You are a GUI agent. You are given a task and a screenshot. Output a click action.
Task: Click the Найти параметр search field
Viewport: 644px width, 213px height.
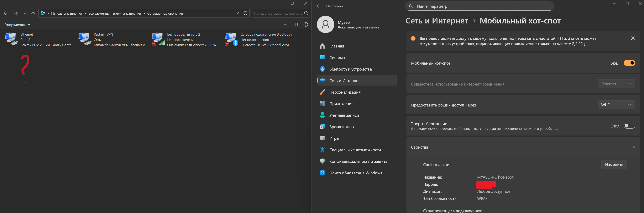(x=479, y=6)
